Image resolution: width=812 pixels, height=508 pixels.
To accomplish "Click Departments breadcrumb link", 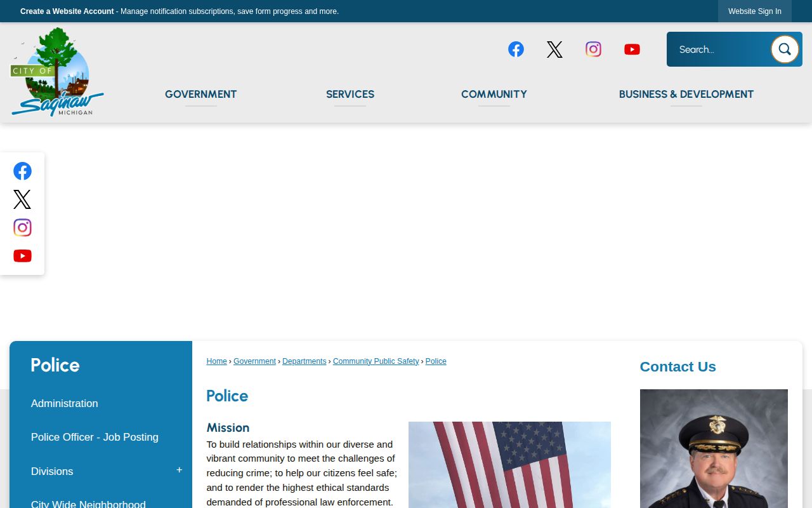I will [304, 361].
